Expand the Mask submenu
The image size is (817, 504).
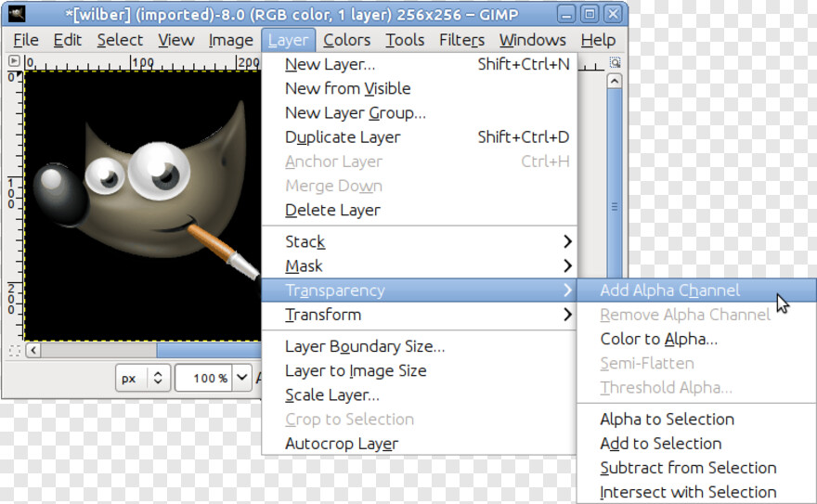[x=420, y=266]
